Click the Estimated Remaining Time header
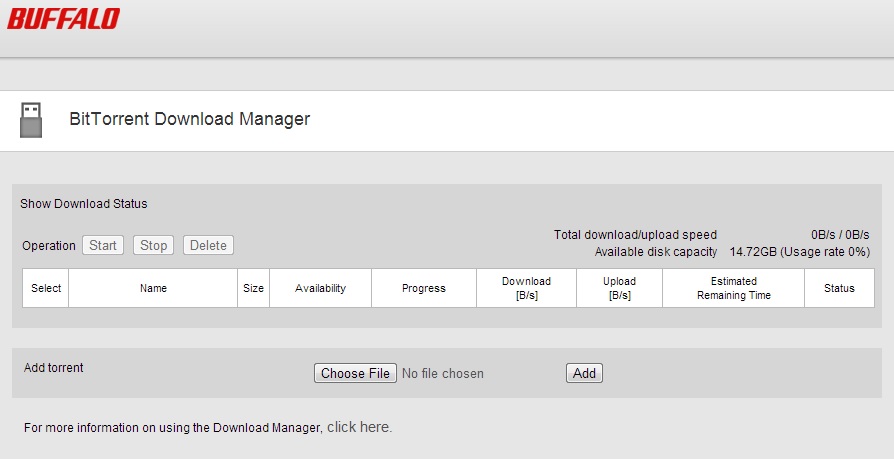 pos(733,288)
